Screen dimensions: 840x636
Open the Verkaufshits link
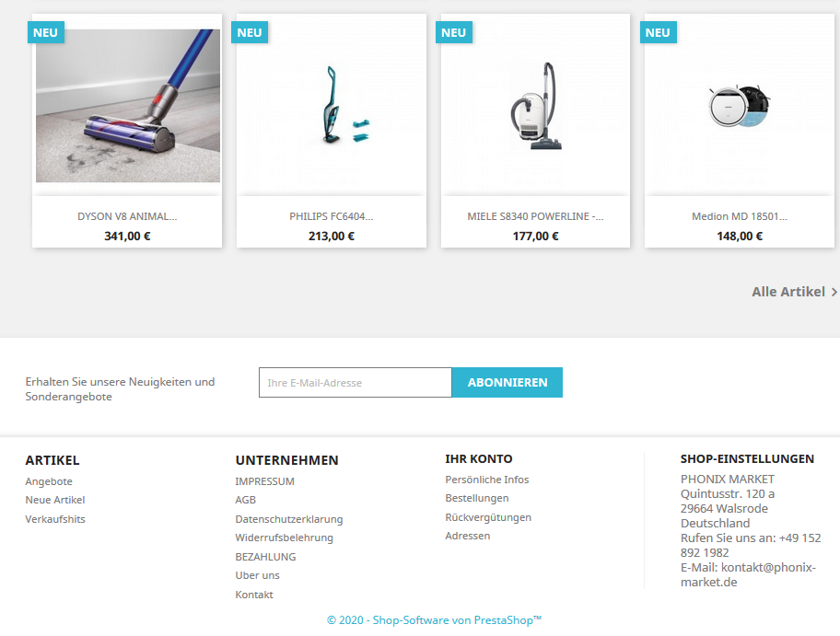[x=55, y=519]
